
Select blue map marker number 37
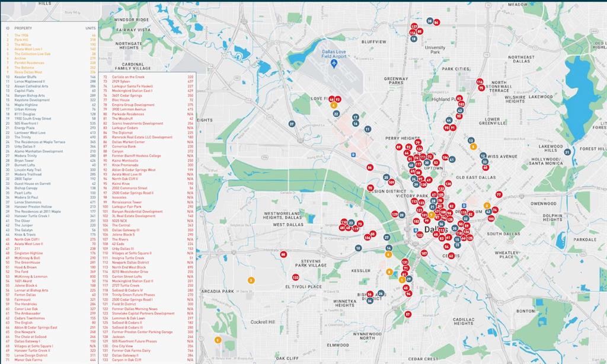tap(292, 124)
